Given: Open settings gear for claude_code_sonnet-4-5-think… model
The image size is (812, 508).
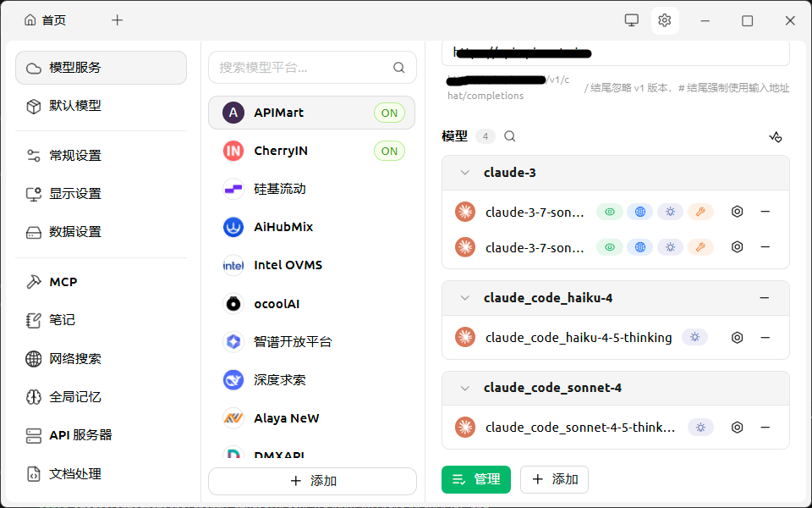Looking at the screenshot, I should click(737, 427).
